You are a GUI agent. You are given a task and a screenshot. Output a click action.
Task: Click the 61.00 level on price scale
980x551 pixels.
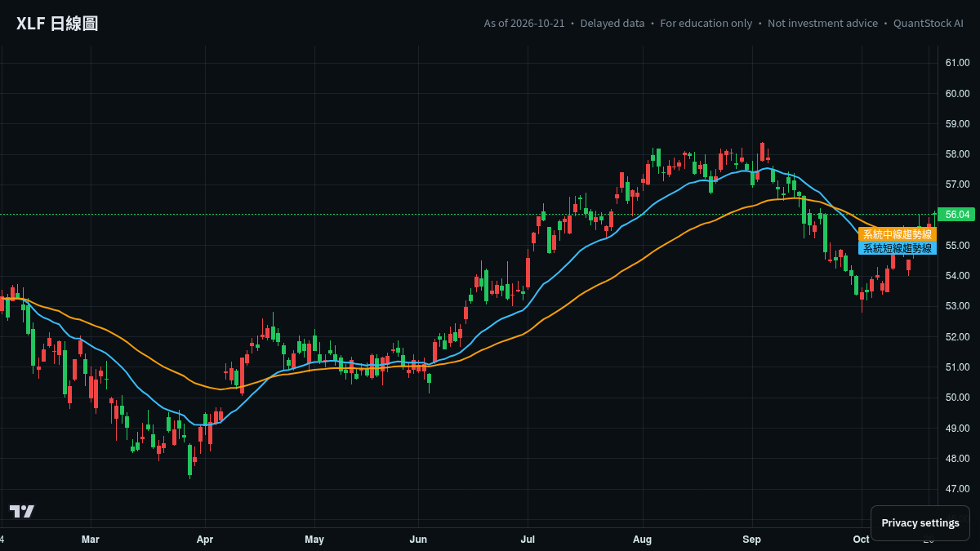tap(957, 63)
